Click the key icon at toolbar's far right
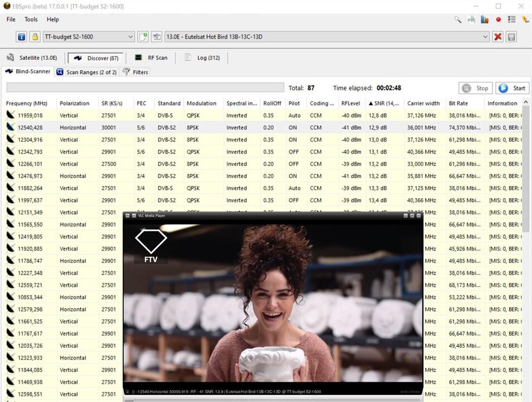 click(x=525, y=20)
